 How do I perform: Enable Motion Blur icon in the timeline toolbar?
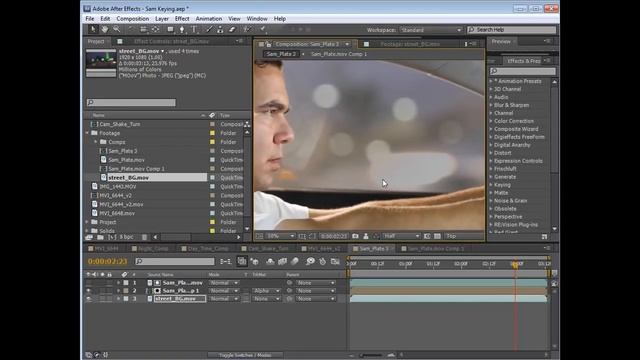click(x=295, y=261)
